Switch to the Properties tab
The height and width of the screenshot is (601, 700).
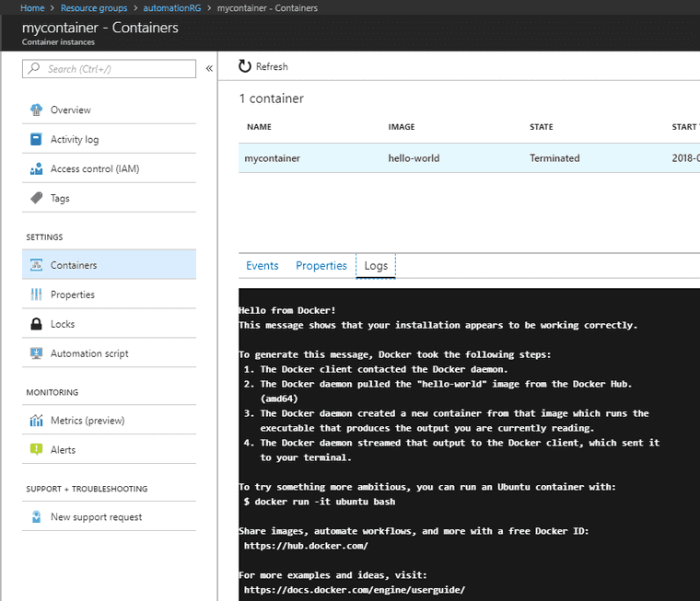coord(321,266)
